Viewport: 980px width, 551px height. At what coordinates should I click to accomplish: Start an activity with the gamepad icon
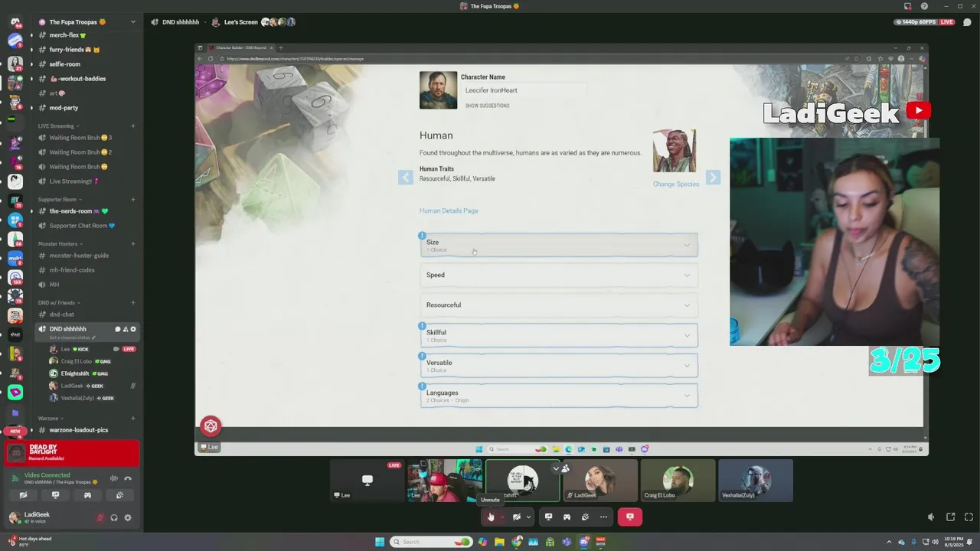tap(567, 517)
